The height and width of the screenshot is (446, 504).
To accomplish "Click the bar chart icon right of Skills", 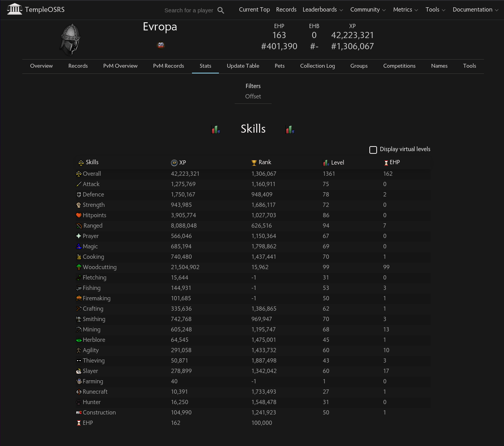I will point(290,130).
